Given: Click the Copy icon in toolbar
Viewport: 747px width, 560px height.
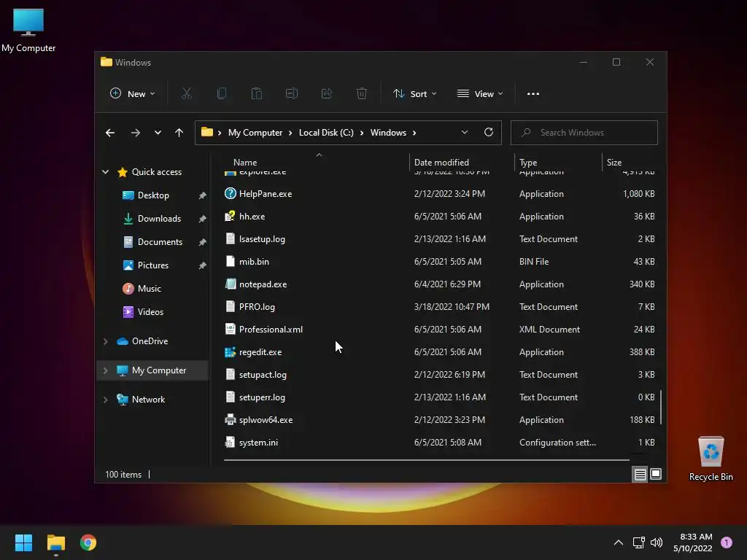Looking at the screenshot, I should tap(222, 93).
